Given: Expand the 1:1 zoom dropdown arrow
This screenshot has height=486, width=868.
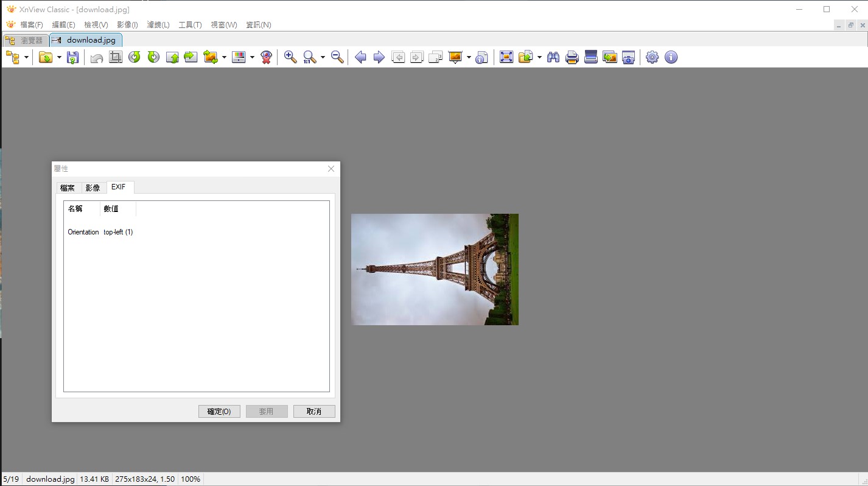Looking at the screenshot, I should tap(323, 57).
